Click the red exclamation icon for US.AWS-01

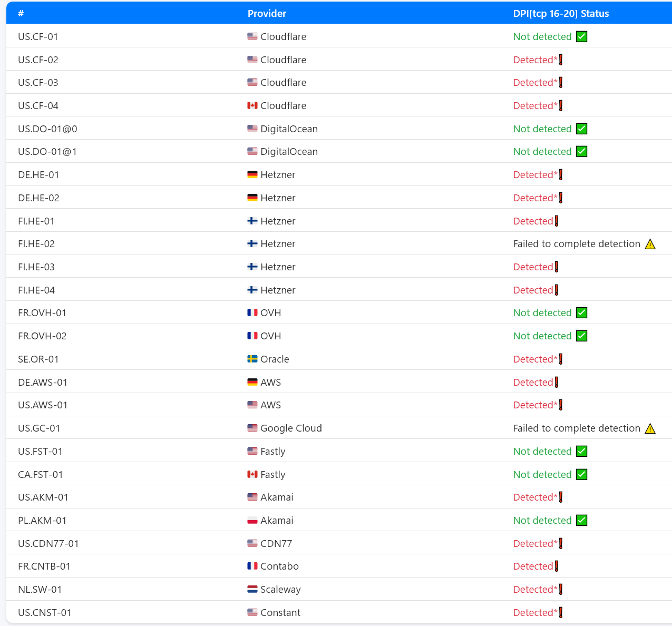[560, 405]
